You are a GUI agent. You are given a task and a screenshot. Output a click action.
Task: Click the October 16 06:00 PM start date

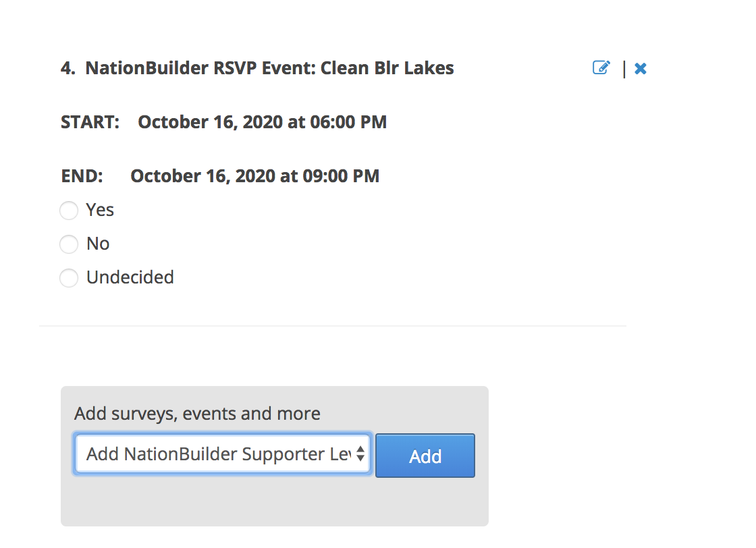point(263,122)
